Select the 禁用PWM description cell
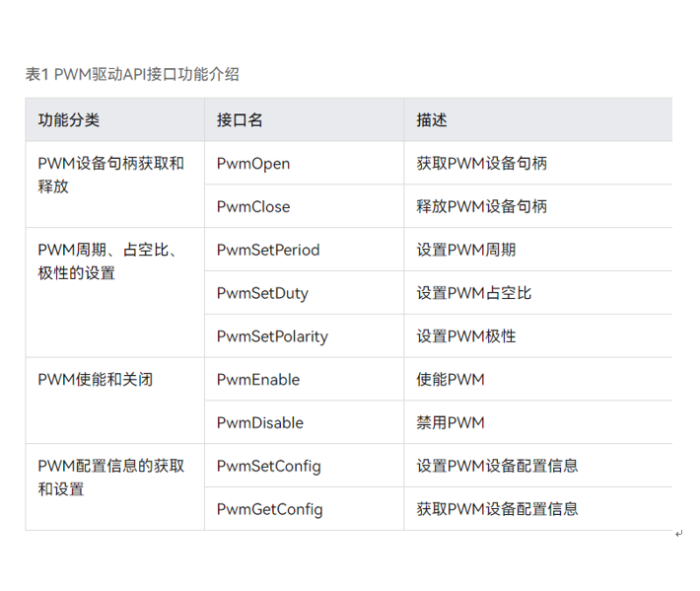Viewport: 700px width, 591px height. 451,423
